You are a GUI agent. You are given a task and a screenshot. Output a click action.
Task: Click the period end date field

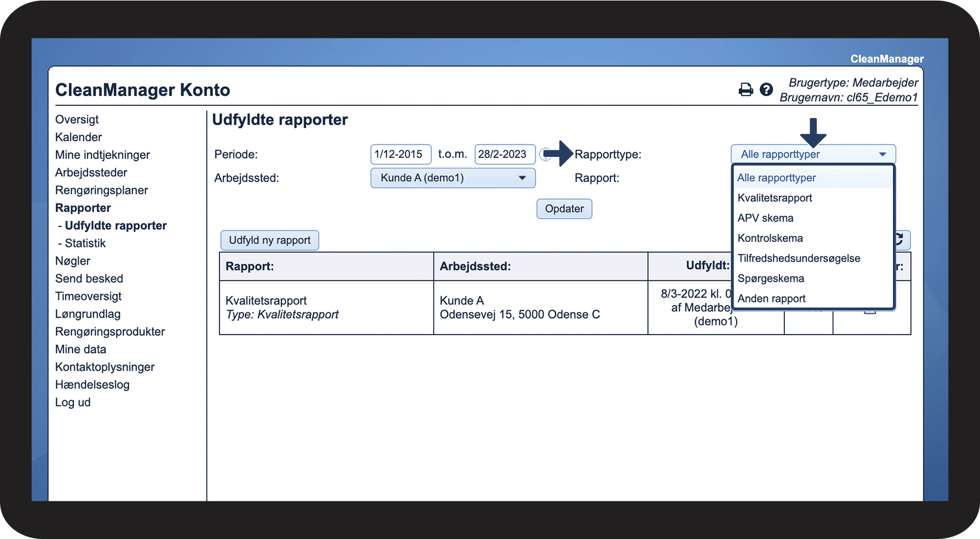pos(504,154)
